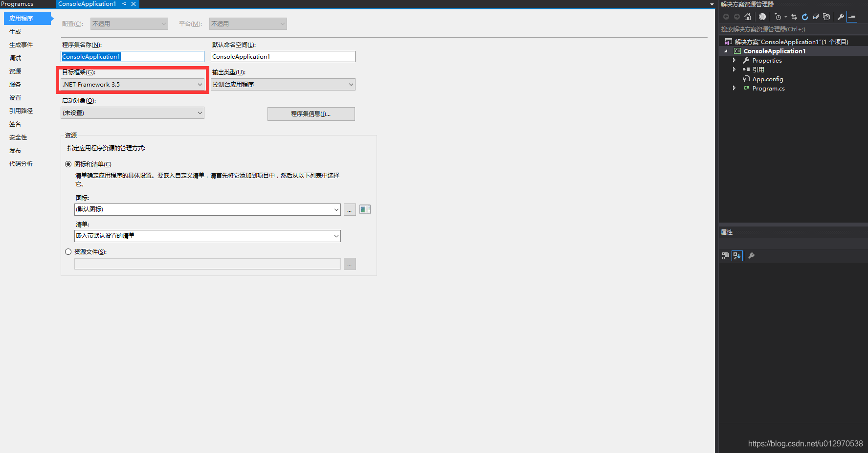Click the 程序集名称 text field
The width and height of the screenshot is (868, 453).
(133, 57)
